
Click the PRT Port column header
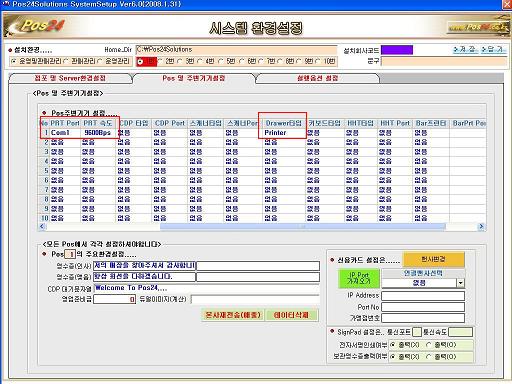(65, 123)
